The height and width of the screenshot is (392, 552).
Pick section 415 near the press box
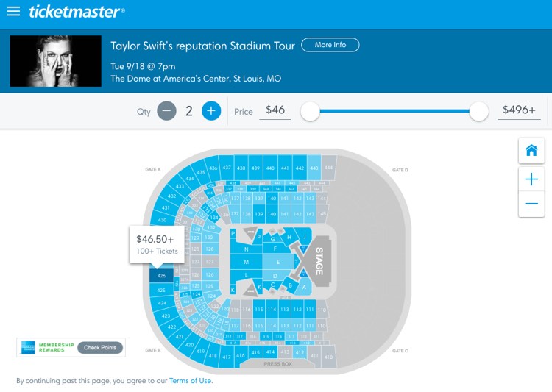click(x=255, y=352)
